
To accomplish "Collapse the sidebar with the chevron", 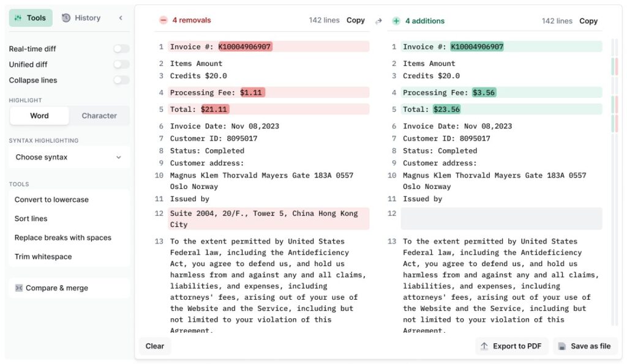I will tap(120, 18).
